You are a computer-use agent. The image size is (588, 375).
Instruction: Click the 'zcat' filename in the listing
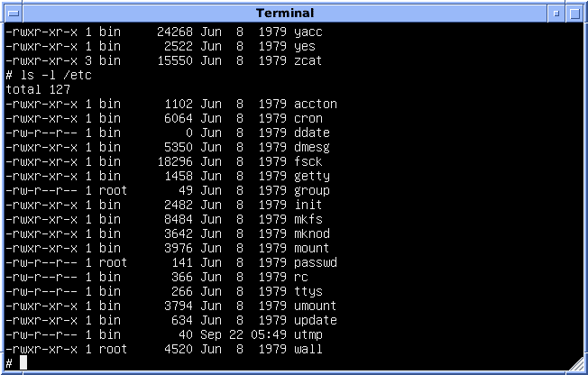[308, 60]
